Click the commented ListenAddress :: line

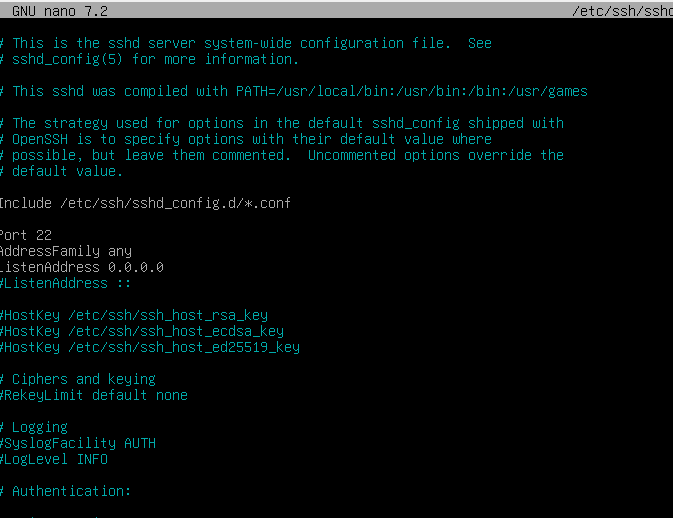(69, 283)
